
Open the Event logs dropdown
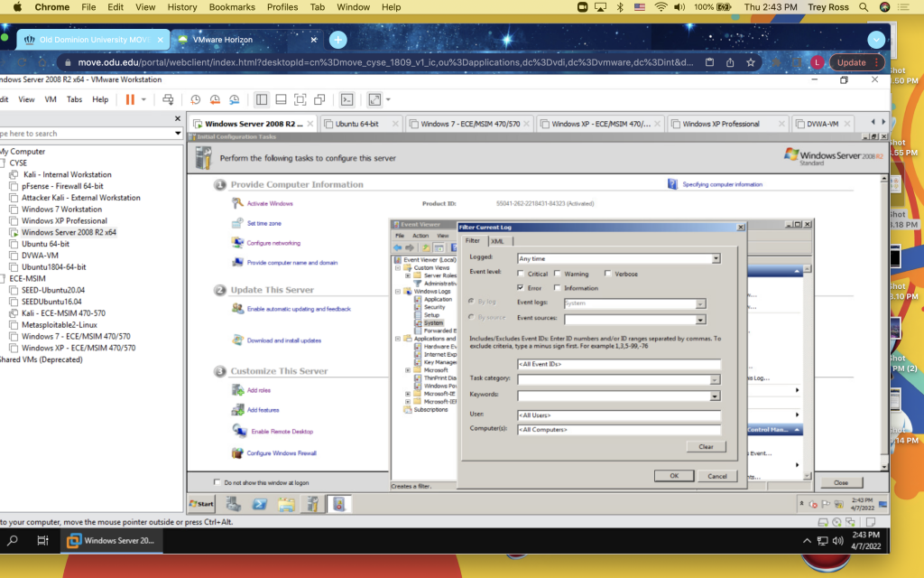700,303
